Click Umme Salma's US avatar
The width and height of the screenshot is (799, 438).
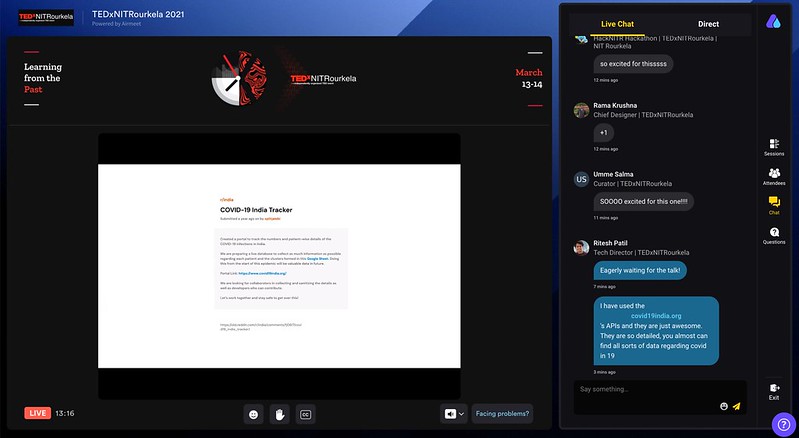pos(581,179)
